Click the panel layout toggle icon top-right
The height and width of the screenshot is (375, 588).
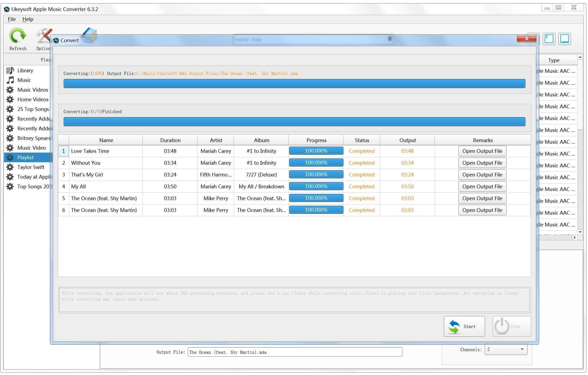click(549, 39)
